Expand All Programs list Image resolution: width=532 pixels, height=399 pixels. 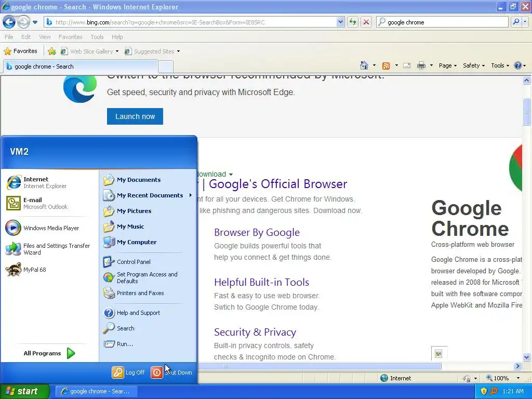click(x=49, y=353)
